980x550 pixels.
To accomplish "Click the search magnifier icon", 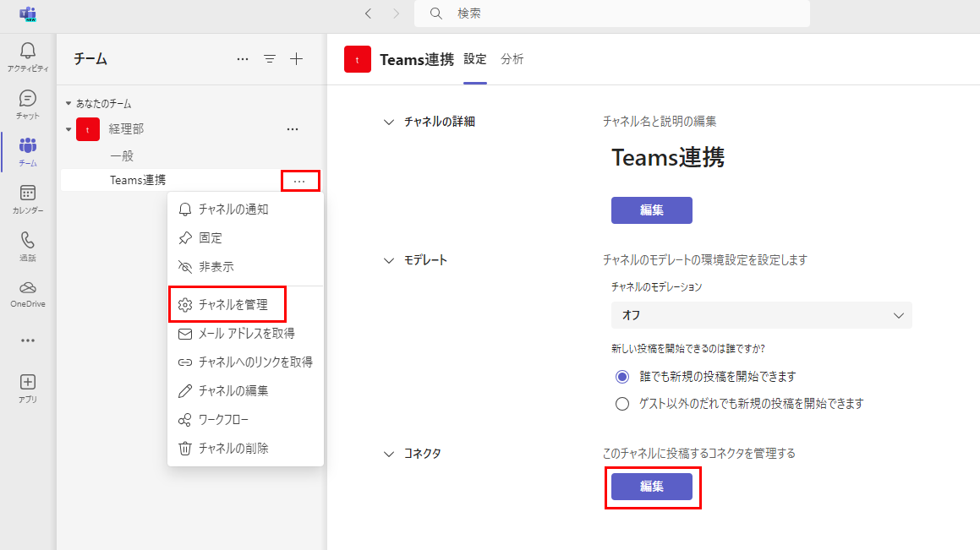I will [436, 14].
